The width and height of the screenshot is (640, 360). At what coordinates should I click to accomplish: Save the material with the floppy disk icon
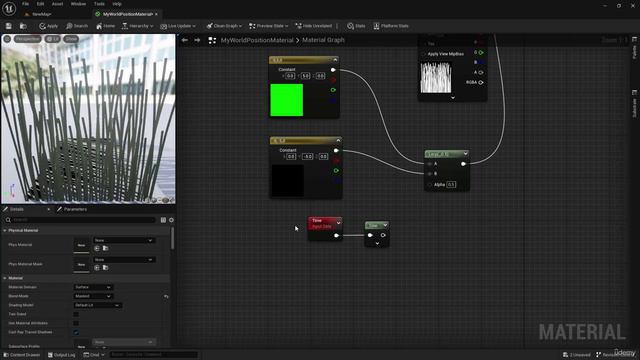point(9,26)
